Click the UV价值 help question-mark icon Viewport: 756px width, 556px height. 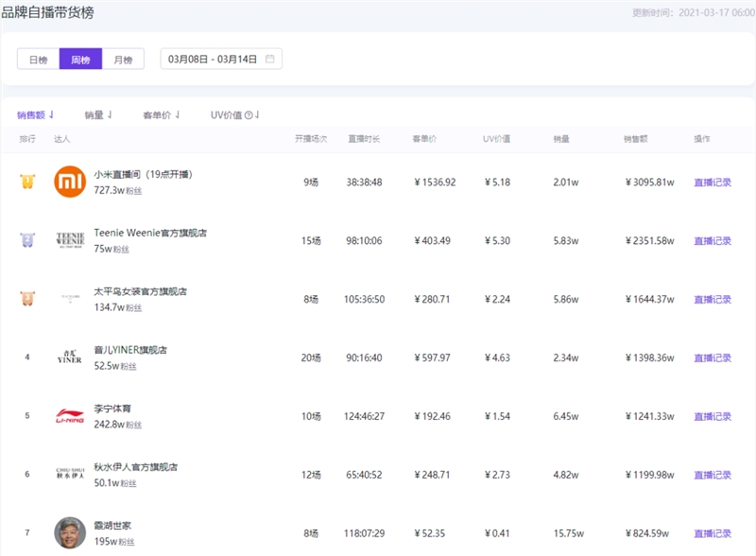[249, 114]
